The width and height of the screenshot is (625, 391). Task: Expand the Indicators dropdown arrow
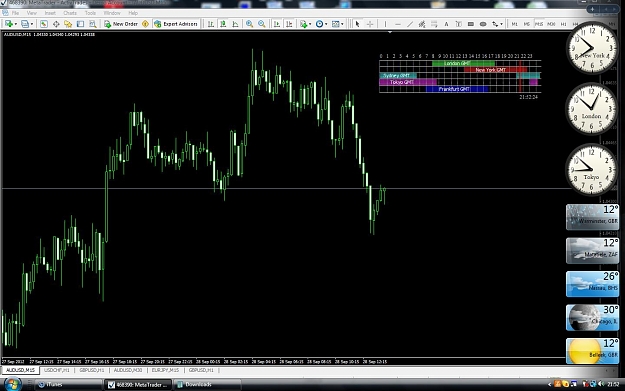[x=310, y=24]
